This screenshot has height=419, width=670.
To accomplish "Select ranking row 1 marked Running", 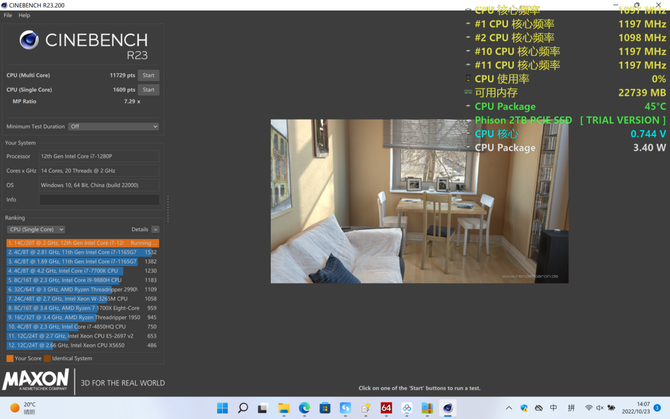I will pyautogui.click(x=82, y=243).
